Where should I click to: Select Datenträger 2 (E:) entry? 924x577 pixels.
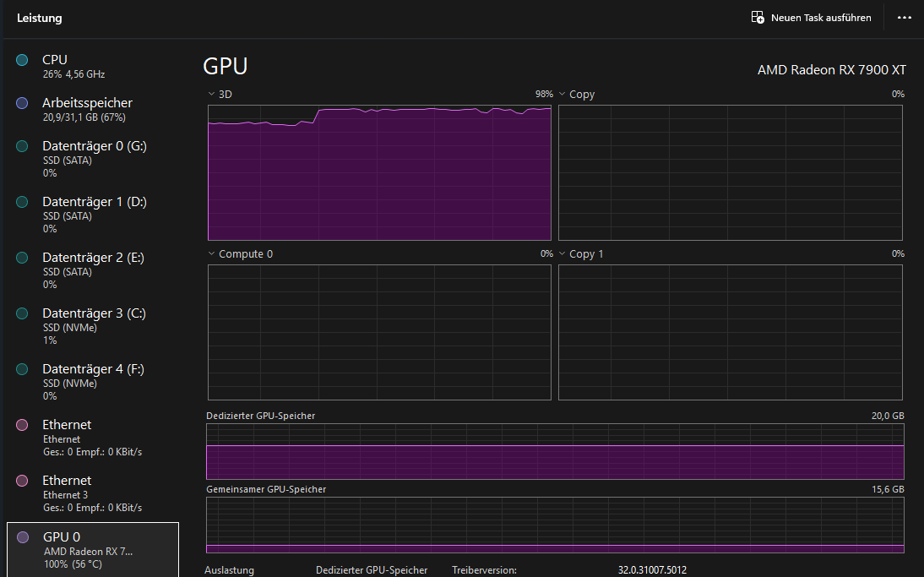(93, 270)
